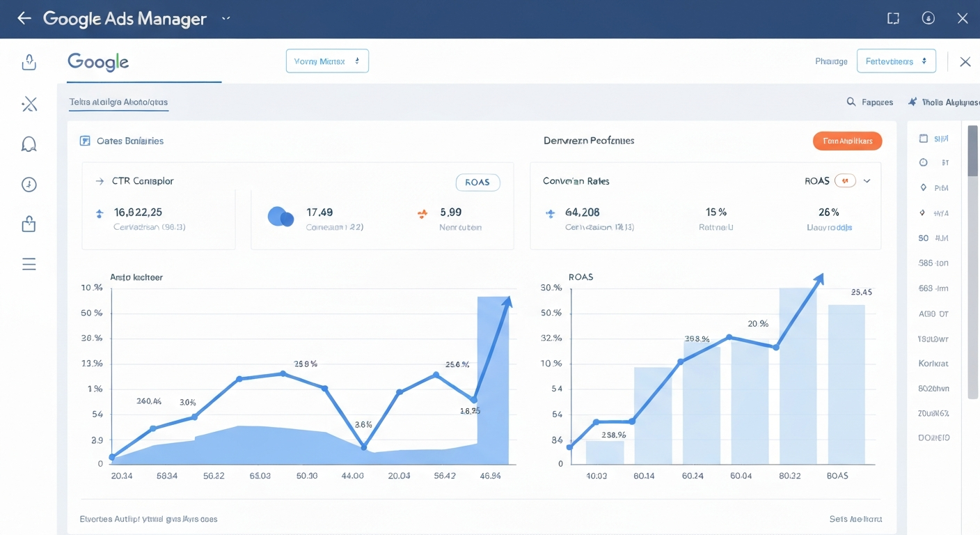Image resolution: width=980 pixels, height=535 pixels.
Task: Click the diamond icon beside 'HYA'
Action: point(922,213)
